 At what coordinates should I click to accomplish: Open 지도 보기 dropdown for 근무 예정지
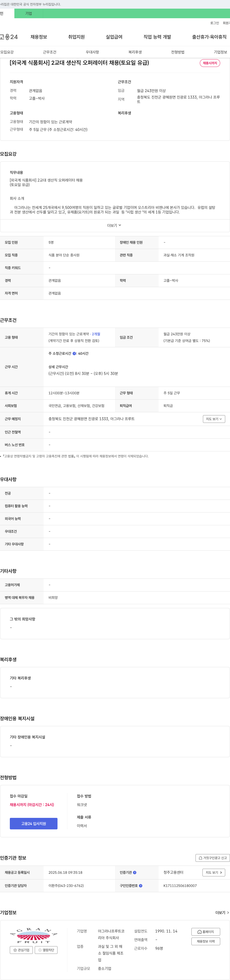coord(214,419)
